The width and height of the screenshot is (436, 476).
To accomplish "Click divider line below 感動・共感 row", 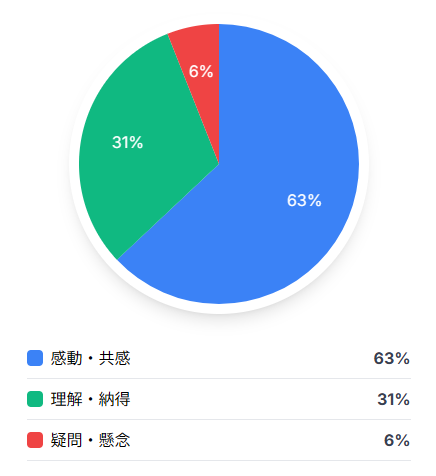I will [219, 378].
